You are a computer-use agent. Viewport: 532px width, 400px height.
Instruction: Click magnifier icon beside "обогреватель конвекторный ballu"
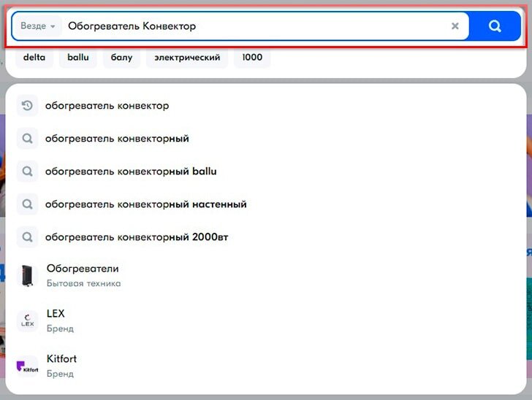(27, 172)
